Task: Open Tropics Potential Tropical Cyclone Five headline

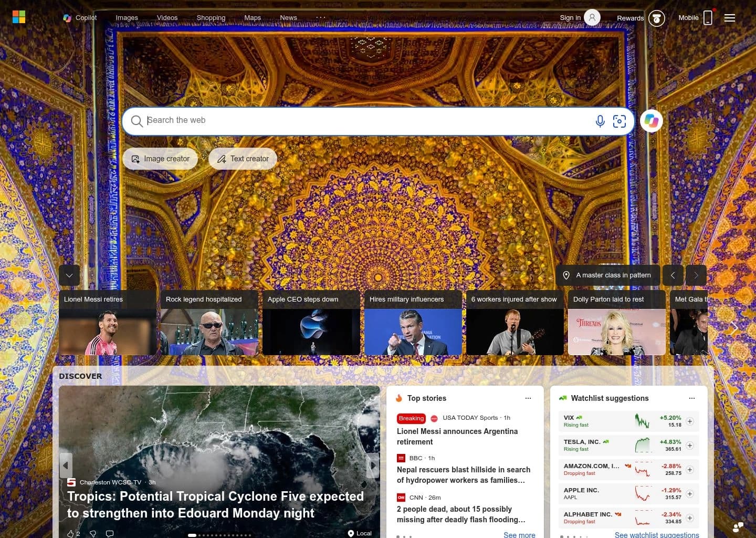Action: tap(215, 504)
